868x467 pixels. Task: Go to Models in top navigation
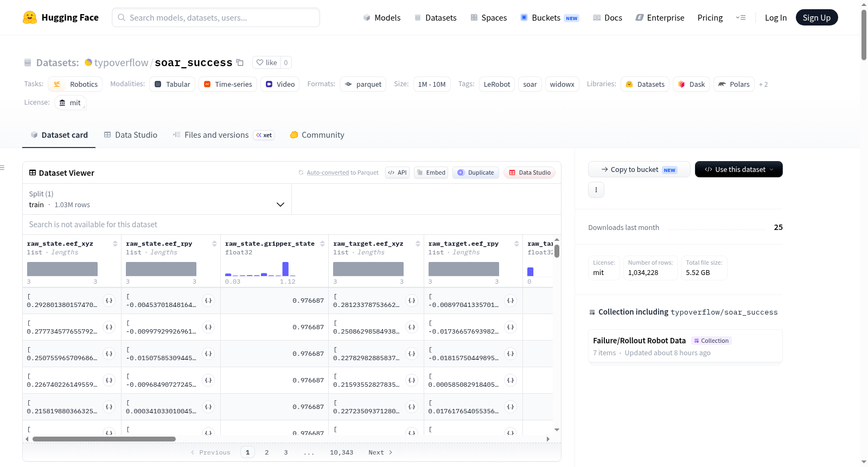coord(382,17)
